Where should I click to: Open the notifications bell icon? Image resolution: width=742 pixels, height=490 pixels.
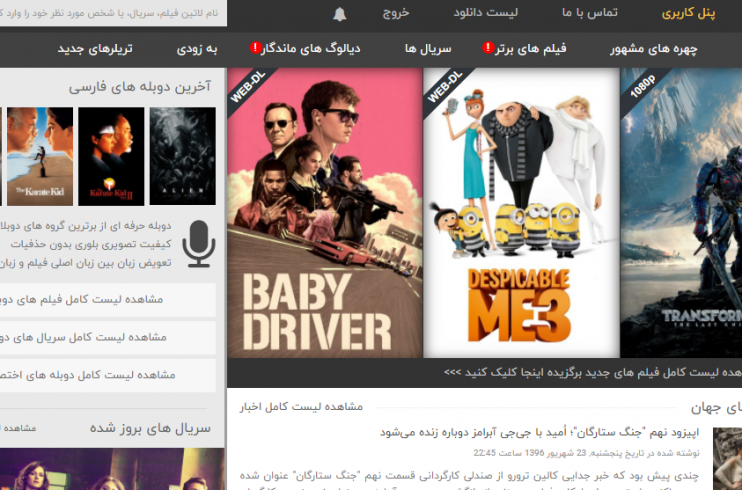coord(339,14)
